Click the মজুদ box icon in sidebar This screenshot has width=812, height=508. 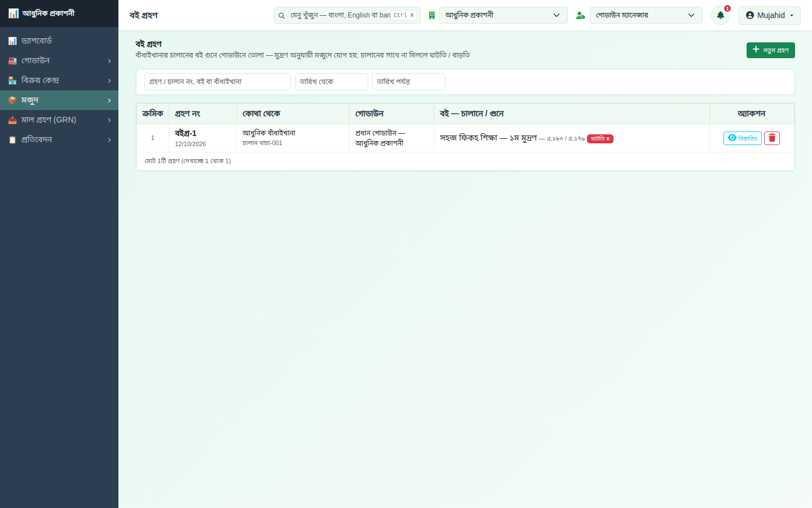coord(12,100)
